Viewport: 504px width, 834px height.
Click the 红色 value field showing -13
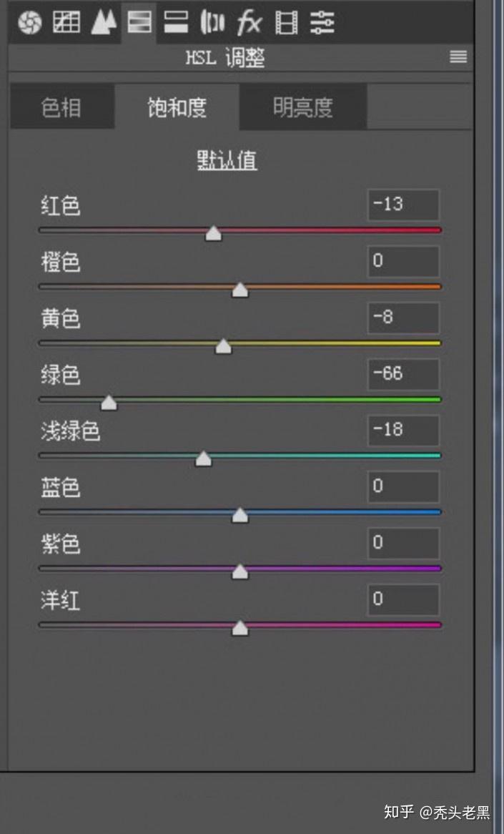click(402, 205)
